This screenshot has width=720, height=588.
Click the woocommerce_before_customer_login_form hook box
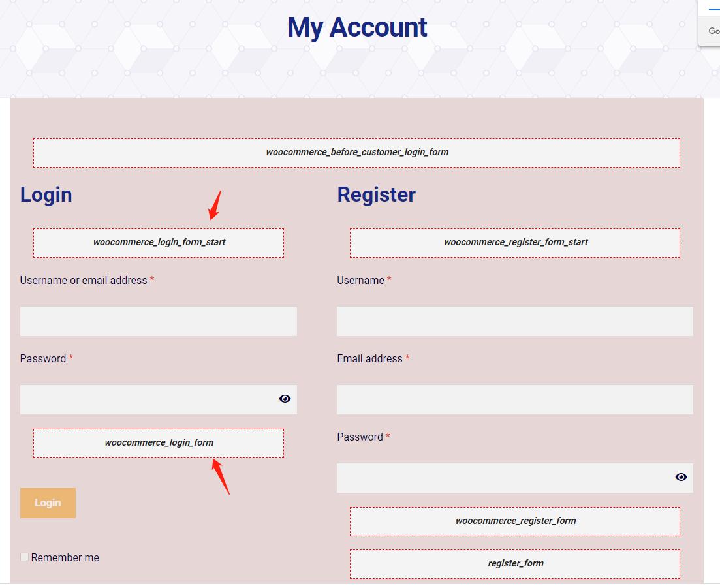pyautogui.click(x=356, y=153)
